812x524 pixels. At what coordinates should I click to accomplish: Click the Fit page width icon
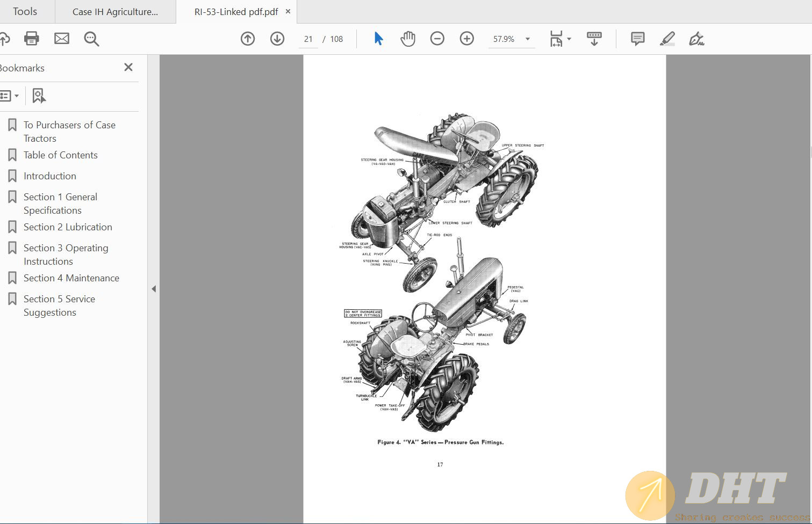[556, 39]
